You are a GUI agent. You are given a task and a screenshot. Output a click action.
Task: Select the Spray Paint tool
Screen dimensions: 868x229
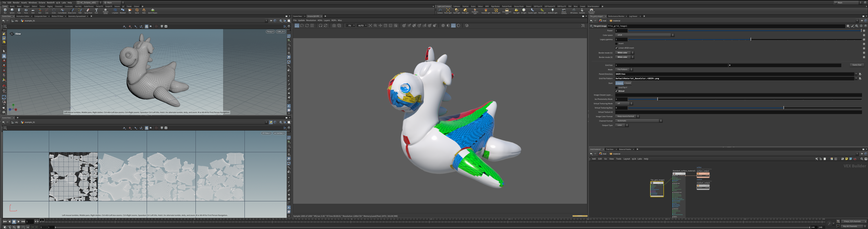(x=88, y=11)
